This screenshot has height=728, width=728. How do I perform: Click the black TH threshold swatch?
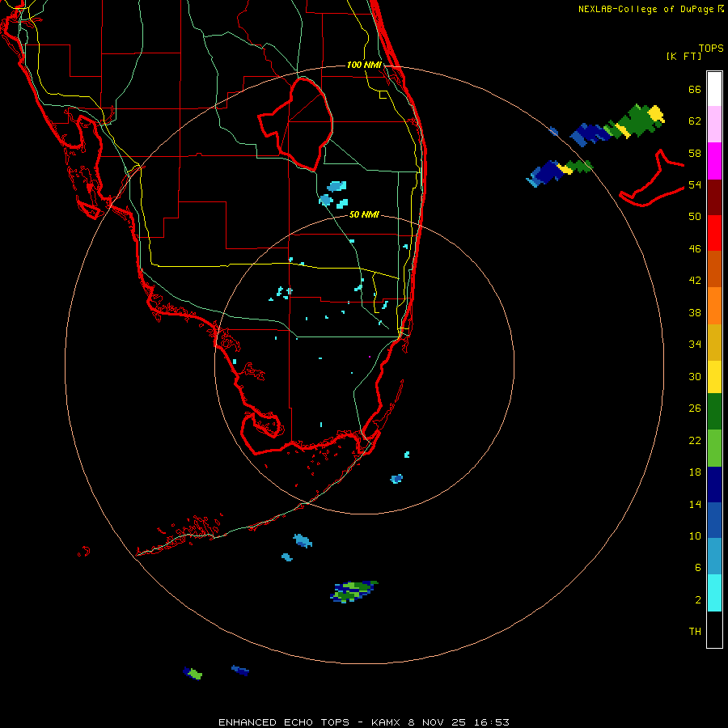(714, 629)
